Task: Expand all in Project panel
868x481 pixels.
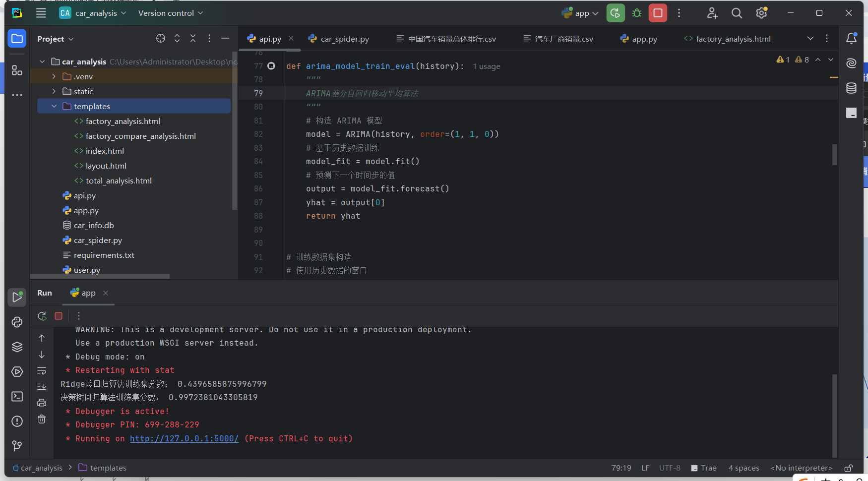Action: pyautogui.click(x=177, y=39)
